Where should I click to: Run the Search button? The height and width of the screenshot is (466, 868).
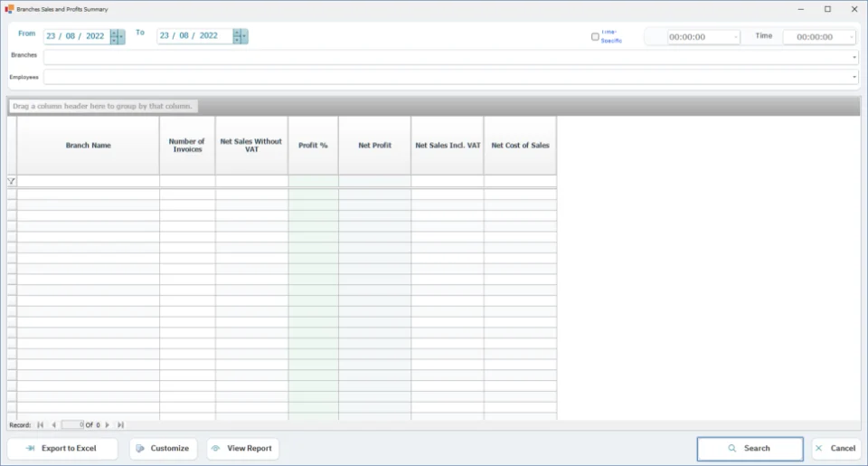tap(750, 448)
